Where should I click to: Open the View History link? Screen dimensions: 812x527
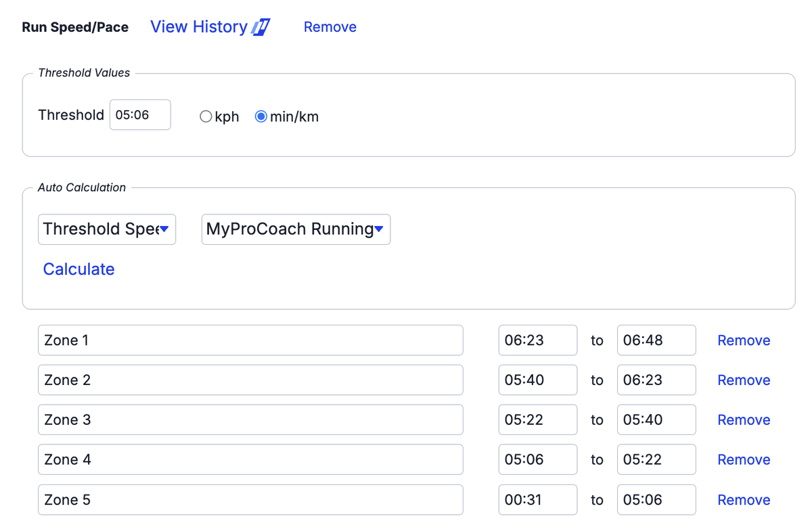pyautogui.click(x=199, y=27)
